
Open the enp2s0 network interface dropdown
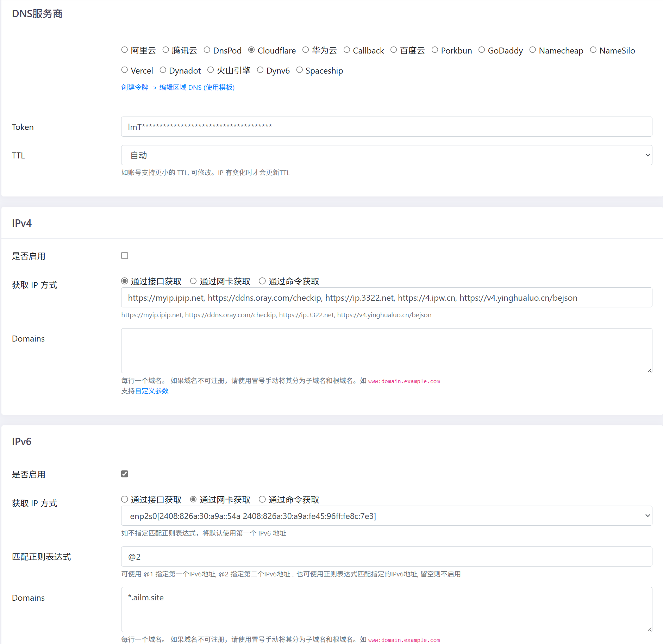click(x=386, y=516)
